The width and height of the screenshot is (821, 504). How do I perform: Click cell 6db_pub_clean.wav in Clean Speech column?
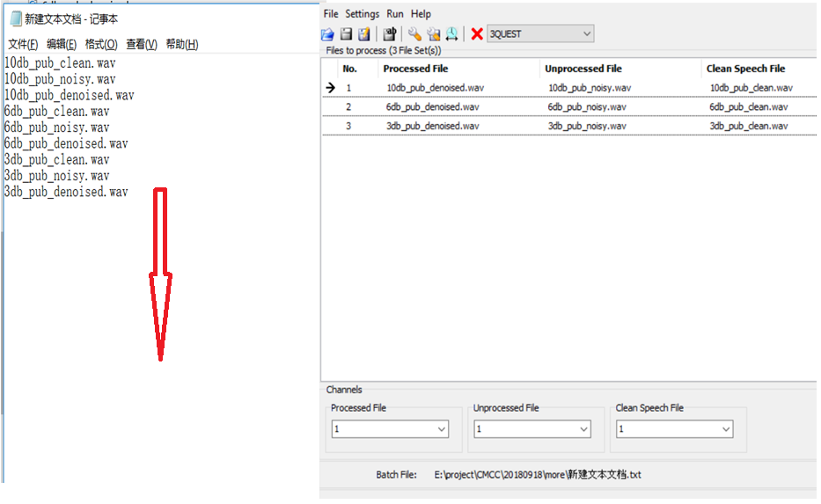click(x=749, y=106)
